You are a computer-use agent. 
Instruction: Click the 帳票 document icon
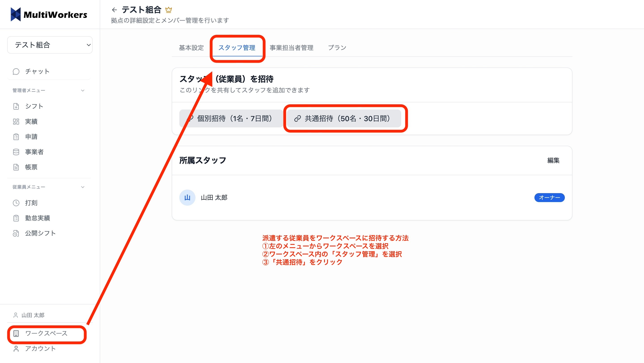click(16, 167)
